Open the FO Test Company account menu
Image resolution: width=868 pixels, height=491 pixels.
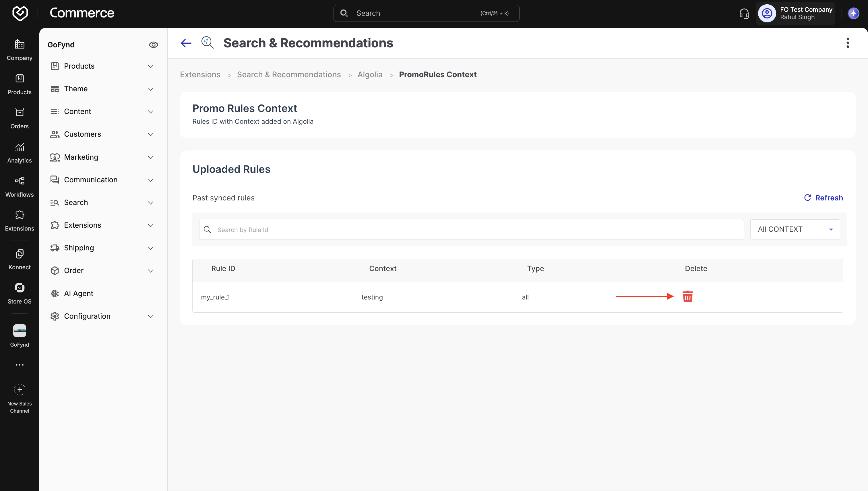pos(795,13)
